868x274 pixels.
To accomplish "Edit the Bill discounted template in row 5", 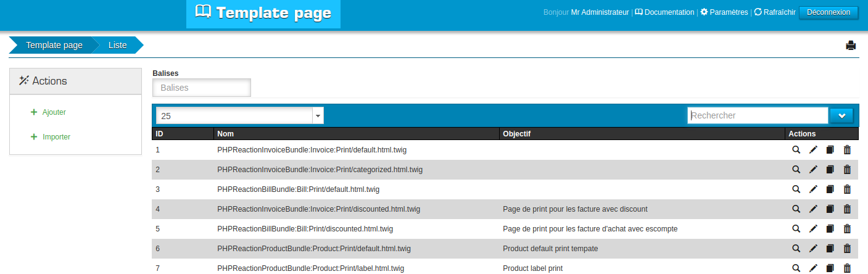I will pos(813,229).
